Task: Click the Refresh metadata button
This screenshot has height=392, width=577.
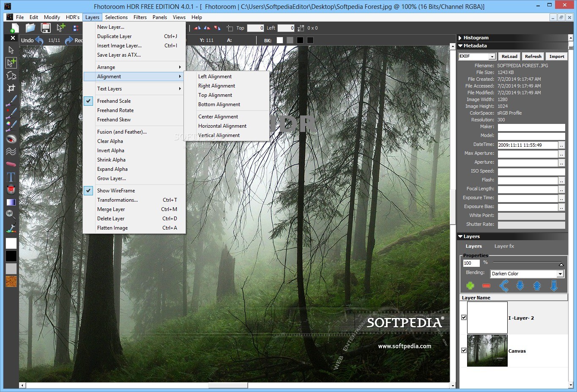Action: 533,57
